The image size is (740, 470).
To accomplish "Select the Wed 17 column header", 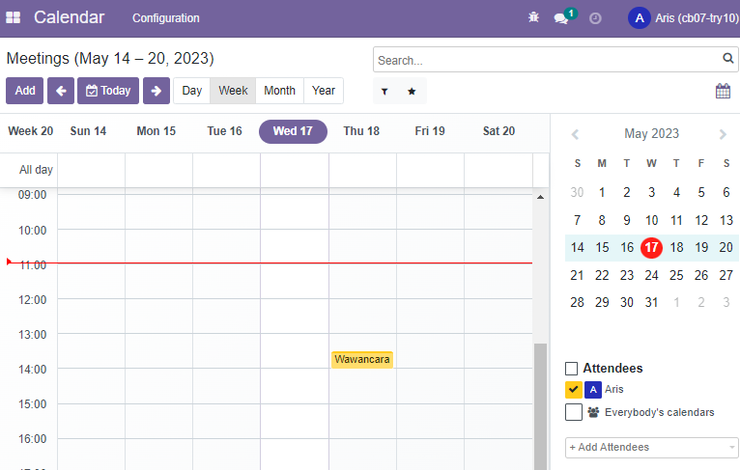I will 293,131.
